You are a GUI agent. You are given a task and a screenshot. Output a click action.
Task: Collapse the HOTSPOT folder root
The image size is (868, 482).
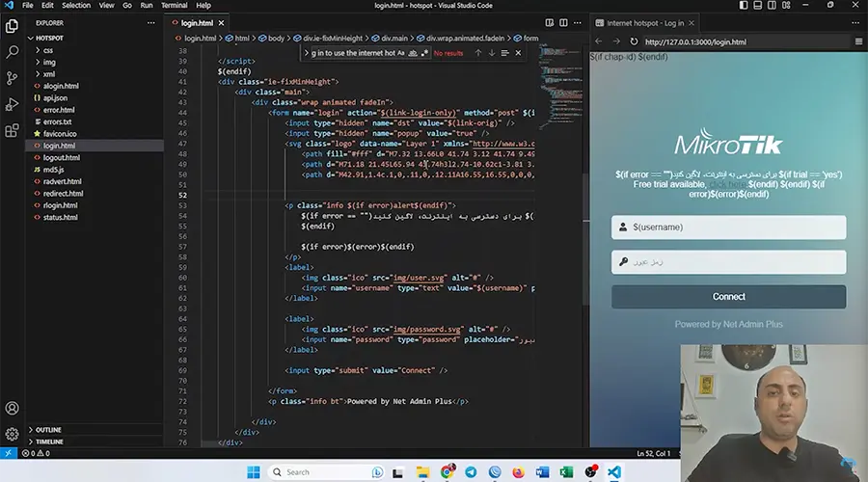(95, 39)
